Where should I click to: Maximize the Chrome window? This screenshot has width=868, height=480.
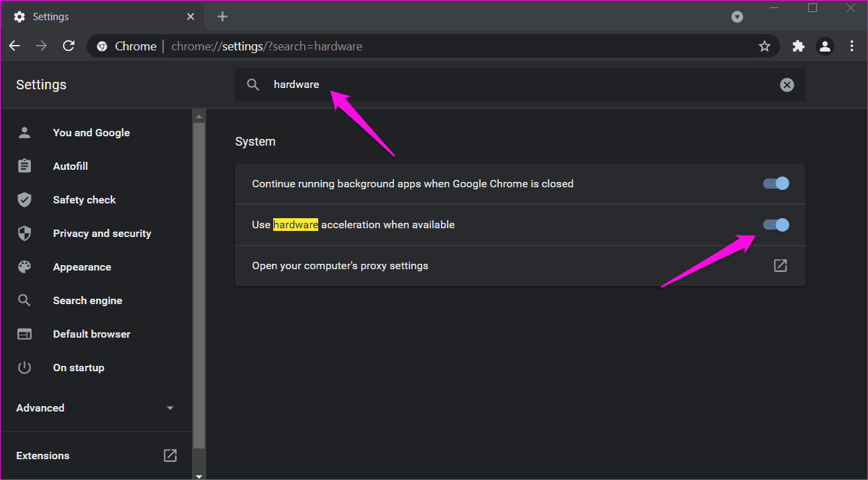tap(812, 8)
